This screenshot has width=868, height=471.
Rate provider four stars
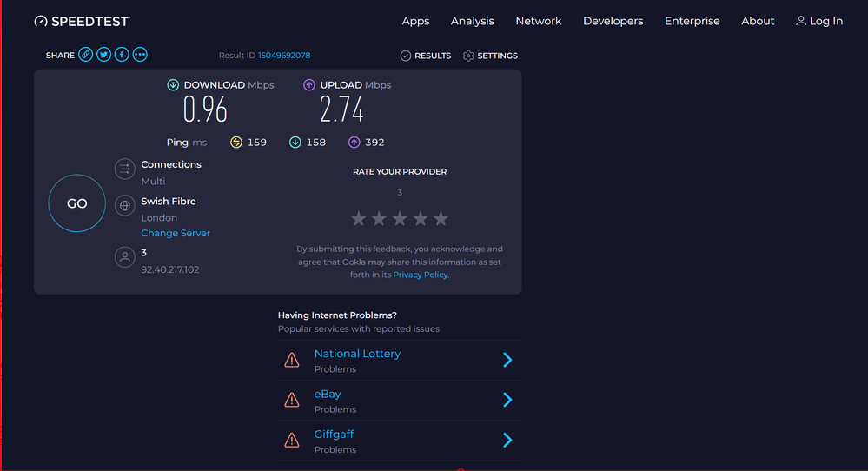(x=421, y=219)
